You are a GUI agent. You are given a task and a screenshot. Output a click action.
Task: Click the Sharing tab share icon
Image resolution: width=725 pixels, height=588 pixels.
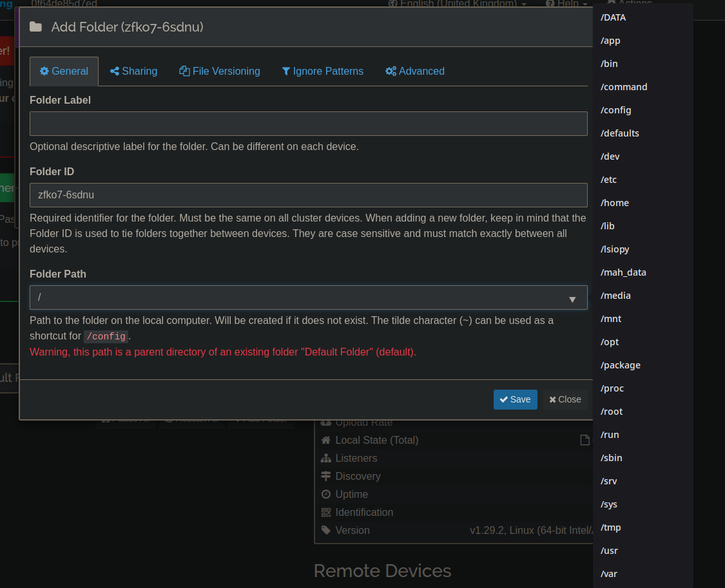tap(115, 71)
